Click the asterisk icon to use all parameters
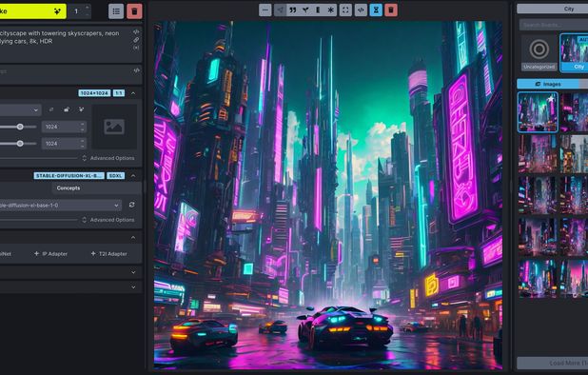The width and height of the screenshot is (588, 375). coord(330,10)
